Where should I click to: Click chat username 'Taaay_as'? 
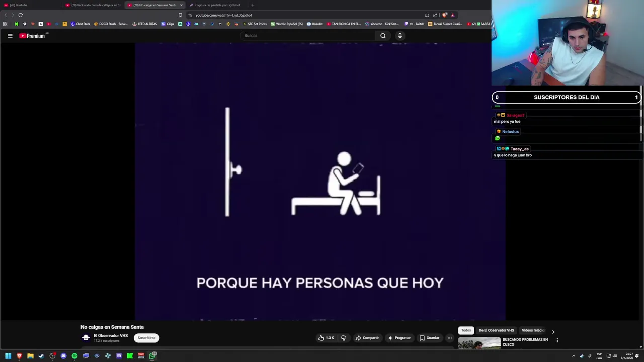point(519,149)
